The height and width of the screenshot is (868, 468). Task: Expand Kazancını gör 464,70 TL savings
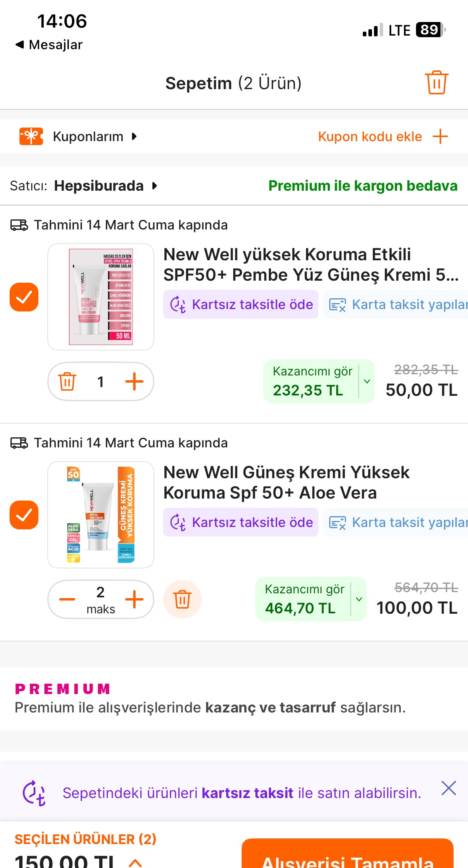pos(359,599)
